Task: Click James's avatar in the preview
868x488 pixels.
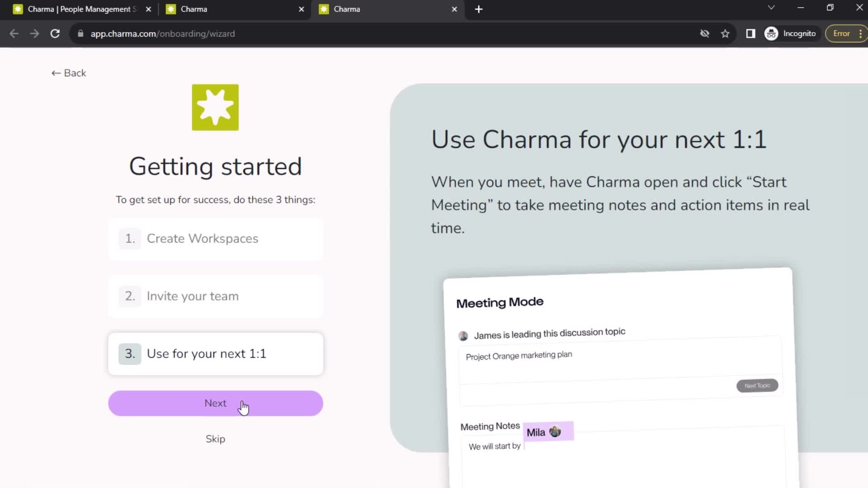Action: tap(463, 336)
